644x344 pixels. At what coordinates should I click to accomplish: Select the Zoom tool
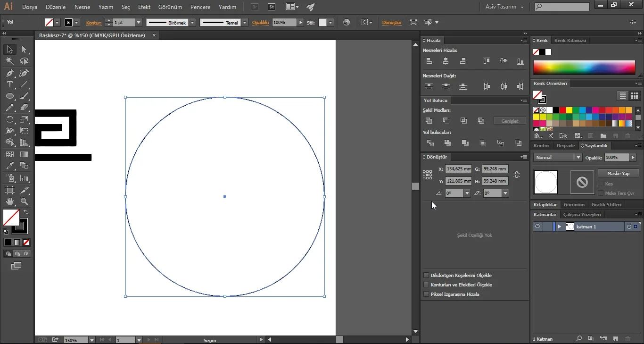click(24, 201)
